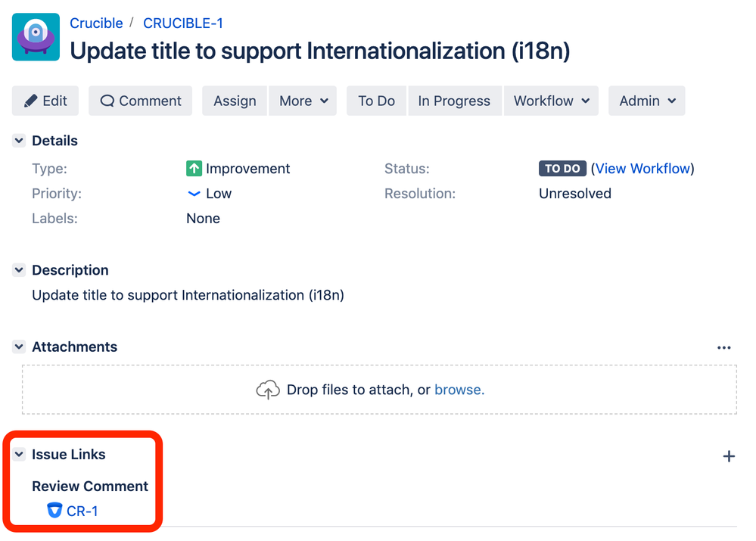Image resolution: width=756 pixels, height=541 pixels.
Task: Click the Improvement issue type icon
Action: coord(194,168)
